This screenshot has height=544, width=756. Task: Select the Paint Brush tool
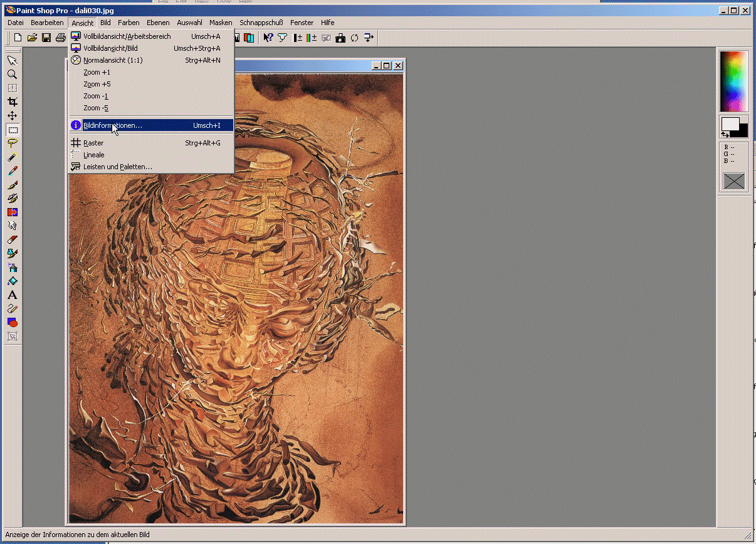point(13,184)
